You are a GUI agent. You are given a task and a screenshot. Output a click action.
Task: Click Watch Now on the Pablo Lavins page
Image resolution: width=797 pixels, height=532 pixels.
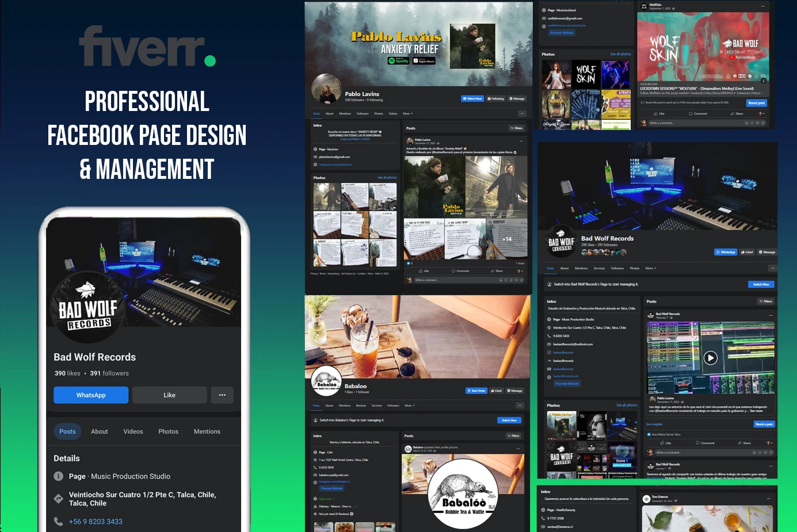coord(472,98)
